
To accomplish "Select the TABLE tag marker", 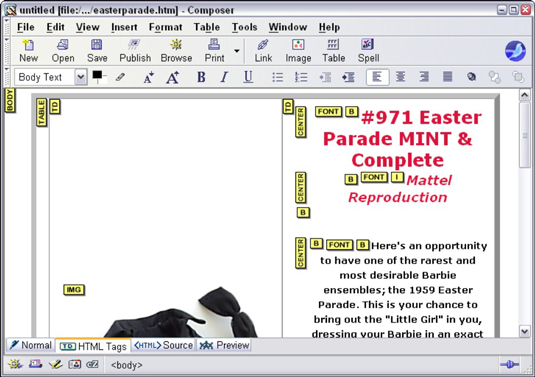I will pos(41,113).
